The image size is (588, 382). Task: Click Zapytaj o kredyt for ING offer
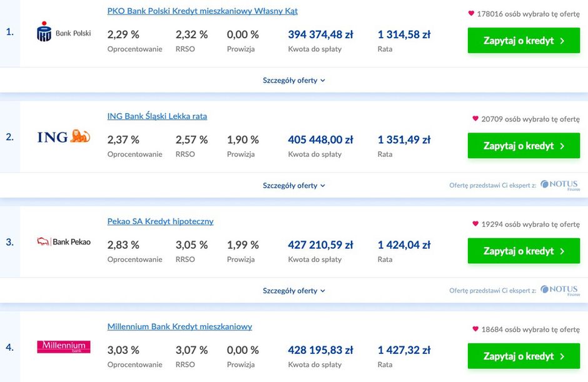pyautogui.click(x=524, y=146)
